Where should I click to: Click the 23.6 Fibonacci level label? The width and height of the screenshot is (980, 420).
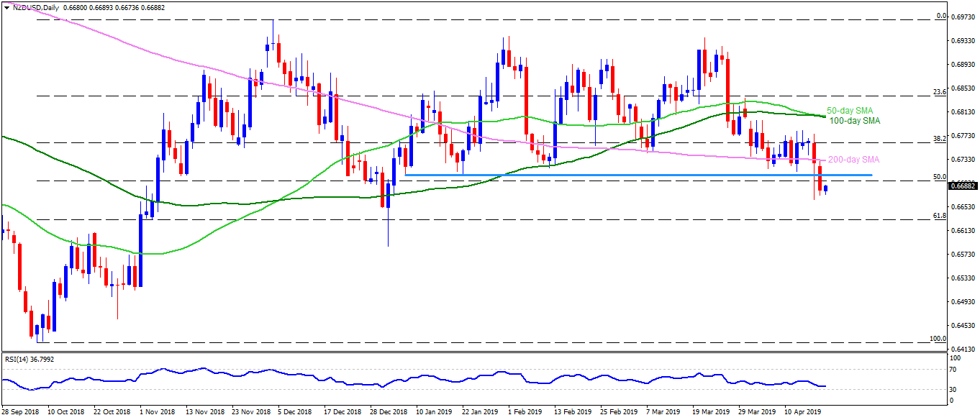(x=938, y=91)
